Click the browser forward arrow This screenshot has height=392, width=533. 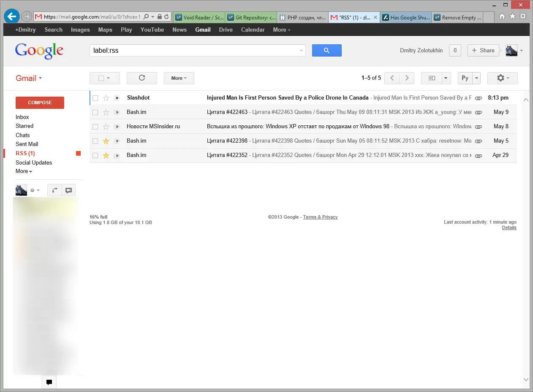(x=26, y=17)
